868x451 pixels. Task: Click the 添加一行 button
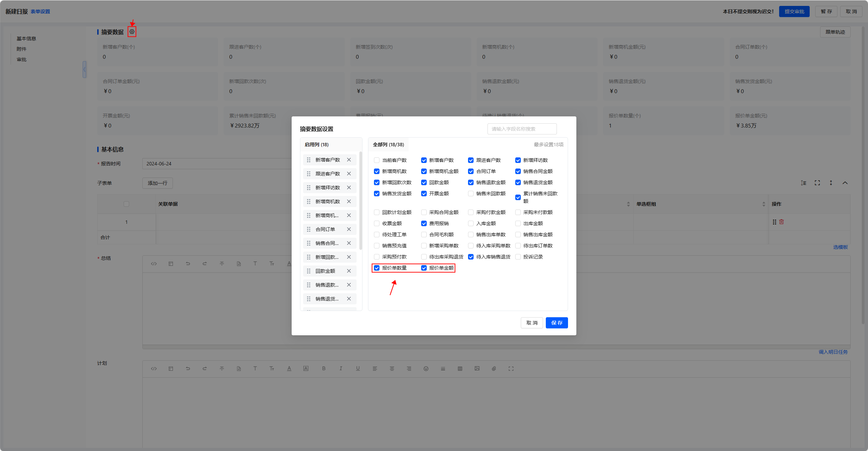[157, 183]
